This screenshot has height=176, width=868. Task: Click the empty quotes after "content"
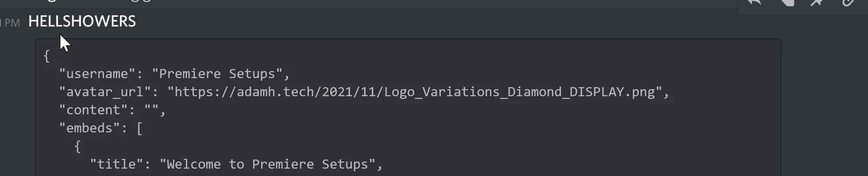tap(151, 110)
